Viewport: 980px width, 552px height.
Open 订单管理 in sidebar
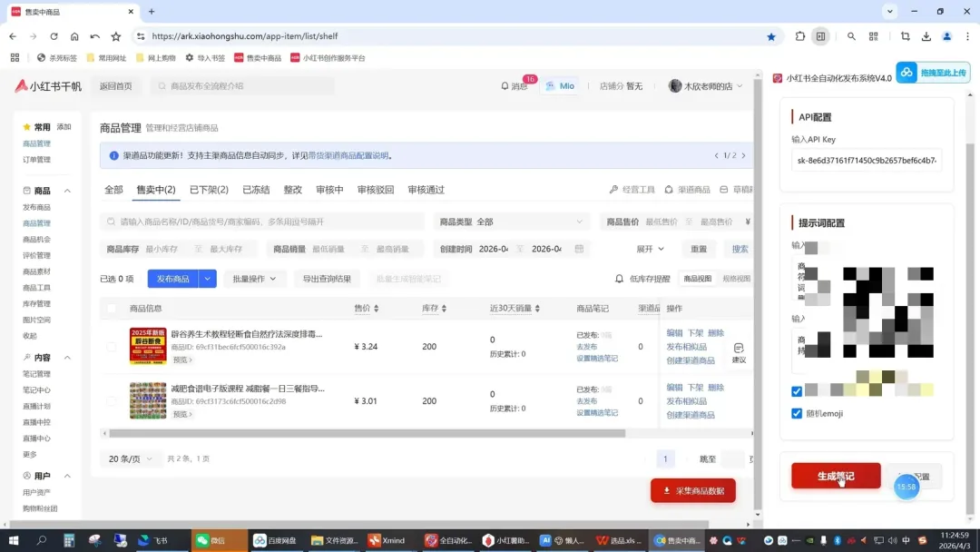(37, 160)
